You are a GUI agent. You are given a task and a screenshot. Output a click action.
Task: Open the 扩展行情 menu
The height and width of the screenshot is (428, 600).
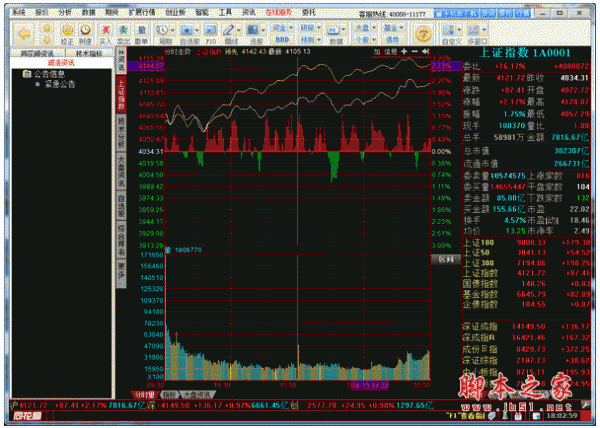pos(142,13)
